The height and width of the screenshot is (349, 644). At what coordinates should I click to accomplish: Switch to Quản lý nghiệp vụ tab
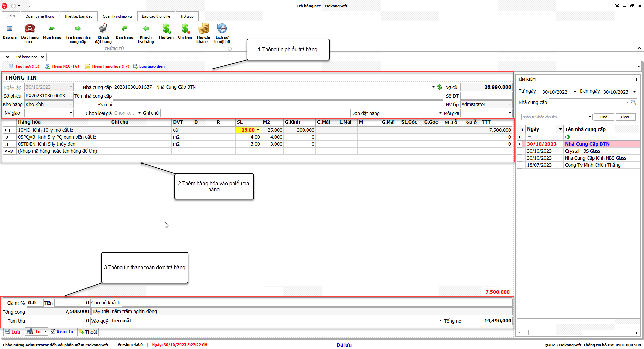(x=117, y=16)
